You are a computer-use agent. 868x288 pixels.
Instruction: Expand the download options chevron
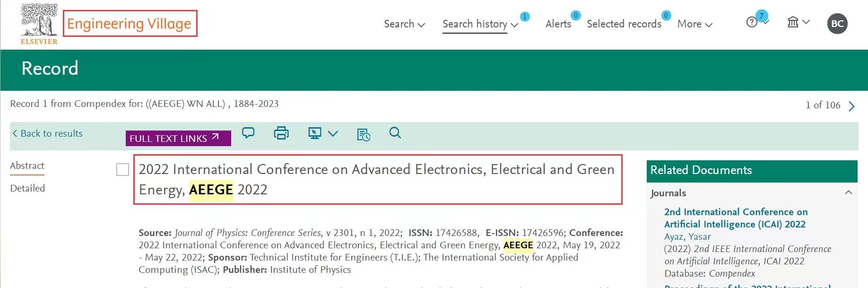333,134
